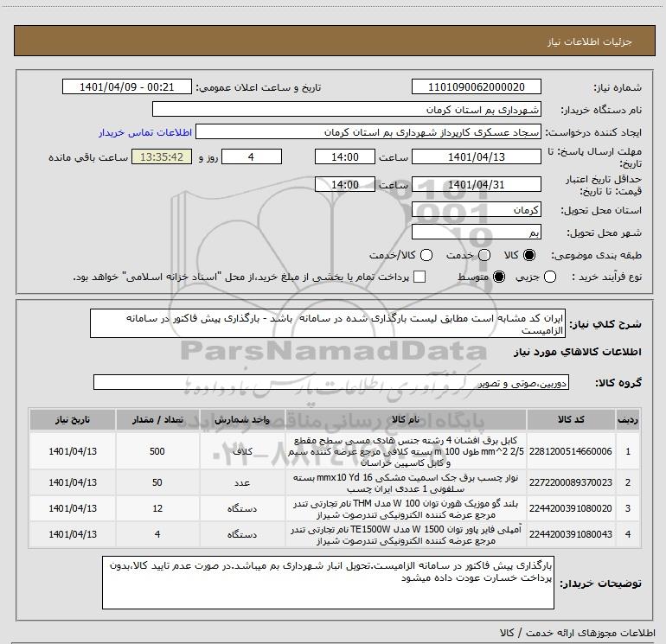Click the اطلاعات مجوزهای ارائه خدمت / کالا heading
The image size is (666, 644).
577,633
